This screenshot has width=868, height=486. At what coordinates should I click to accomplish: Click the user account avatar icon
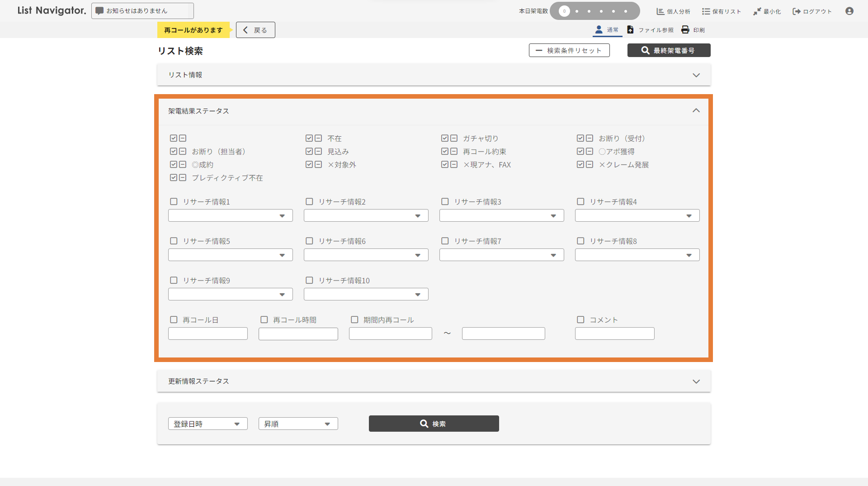[x=849, y=11]
